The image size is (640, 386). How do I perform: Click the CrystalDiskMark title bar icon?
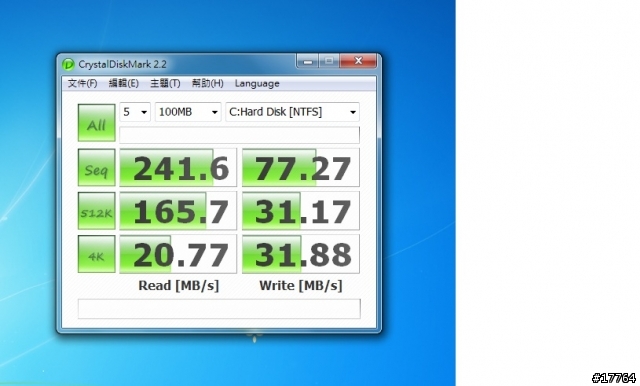point(68,64)
